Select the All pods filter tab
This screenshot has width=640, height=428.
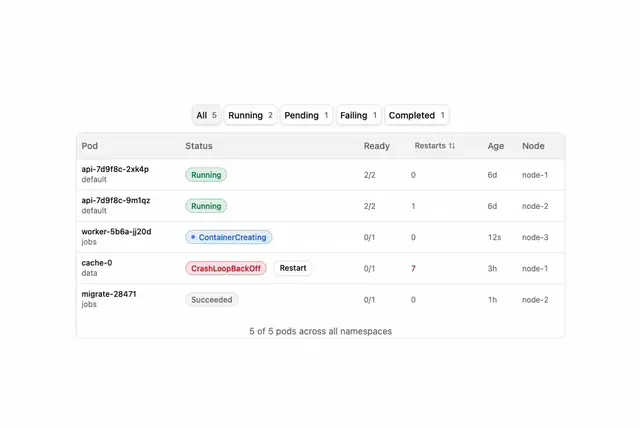[x=207, y=115]
